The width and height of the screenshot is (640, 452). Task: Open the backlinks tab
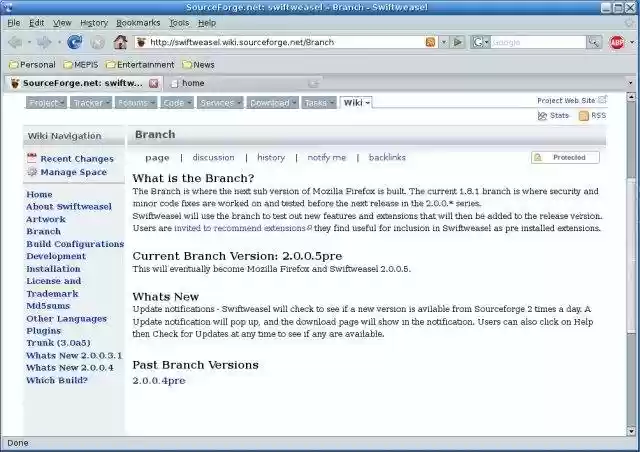(387, 158)
